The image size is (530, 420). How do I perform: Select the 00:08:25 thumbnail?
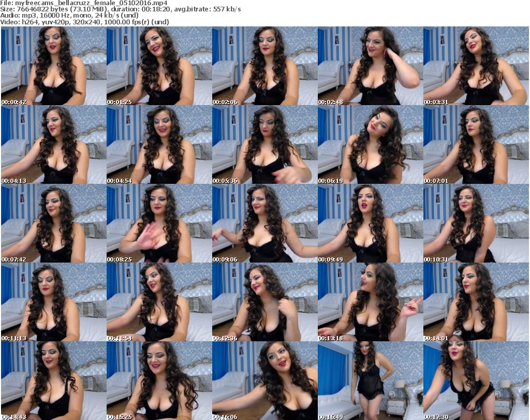[158, 224]
